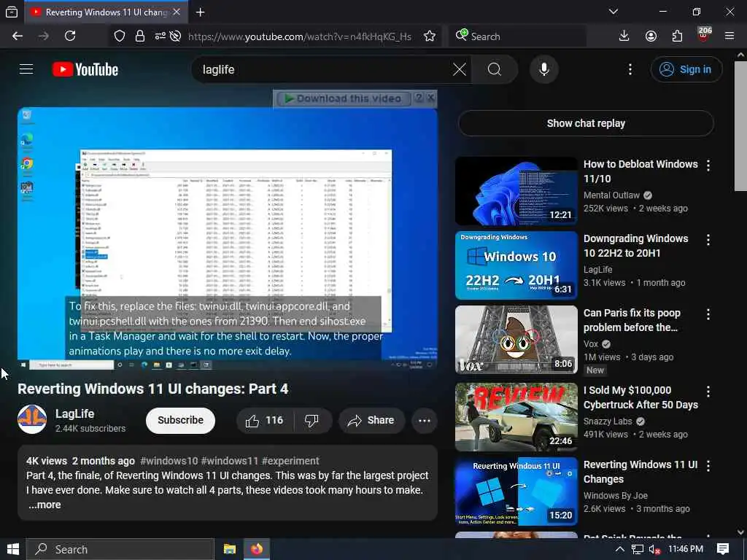
Task: Start voice search with microphone
Action: tap(543, 69)
